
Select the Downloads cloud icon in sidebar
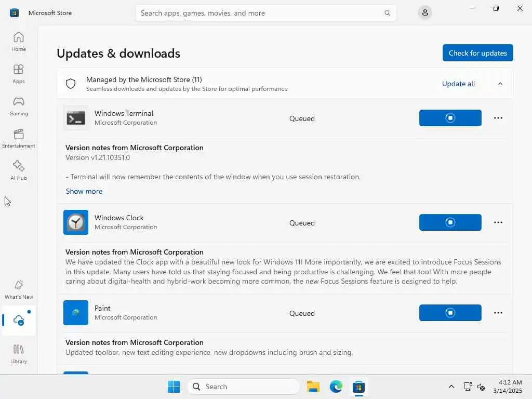[19, 320]
